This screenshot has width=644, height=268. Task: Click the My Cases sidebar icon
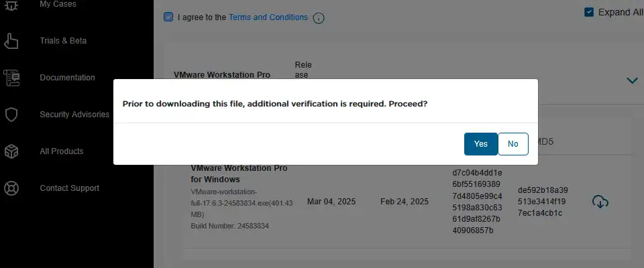point(11,5)
